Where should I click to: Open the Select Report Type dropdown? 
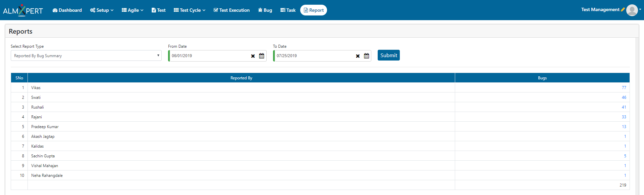coord(86,55)
